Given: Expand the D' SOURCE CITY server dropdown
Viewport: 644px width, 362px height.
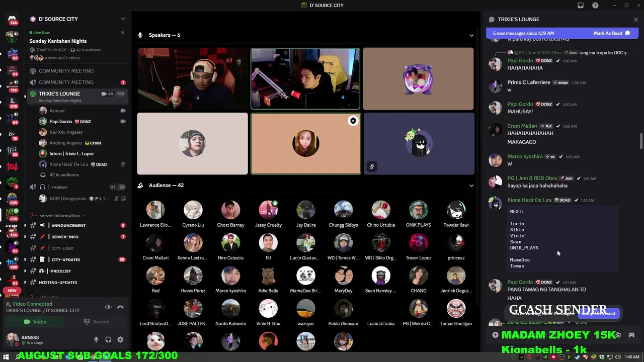Looking at the screenshot, I should [123, 19].
